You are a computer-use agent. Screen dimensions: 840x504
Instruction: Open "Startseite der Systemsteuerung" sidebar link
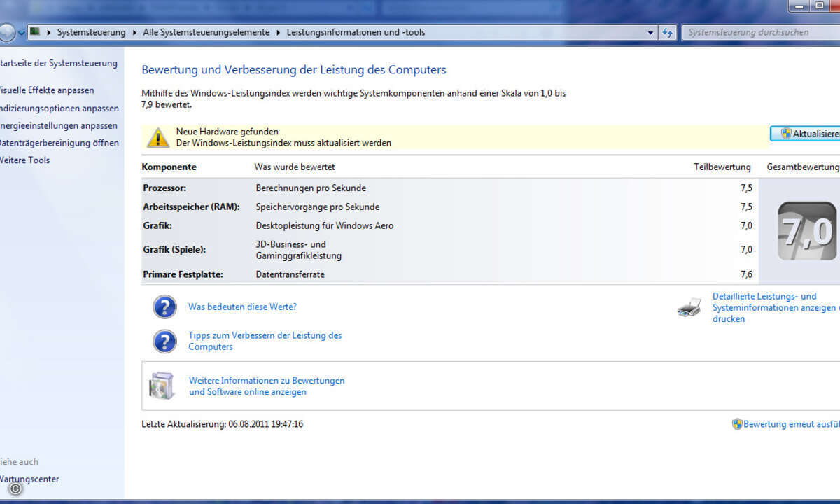[58, 63]
